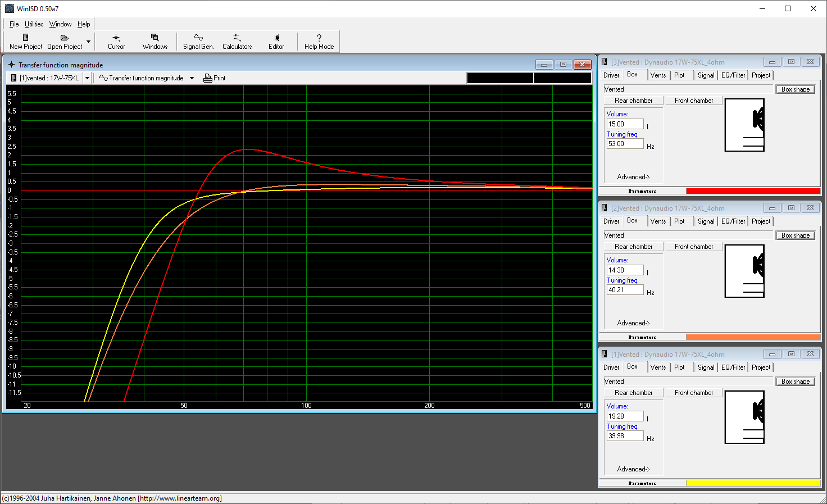Close the [3]Vented project window
This screenshot has height=504, width=827.
(810, 62)
